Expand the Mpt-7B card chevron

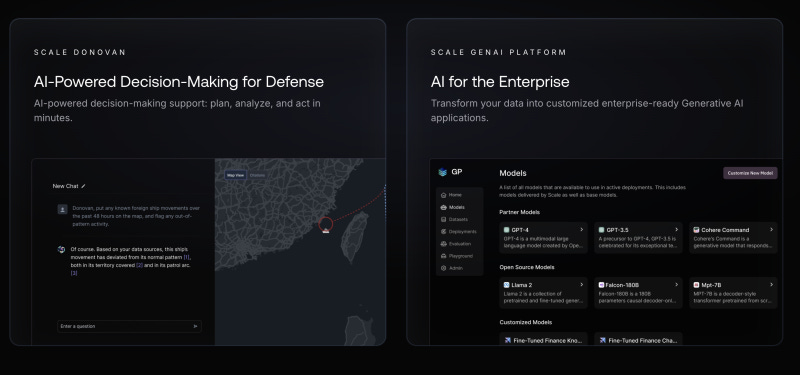[x=771, y=285]
